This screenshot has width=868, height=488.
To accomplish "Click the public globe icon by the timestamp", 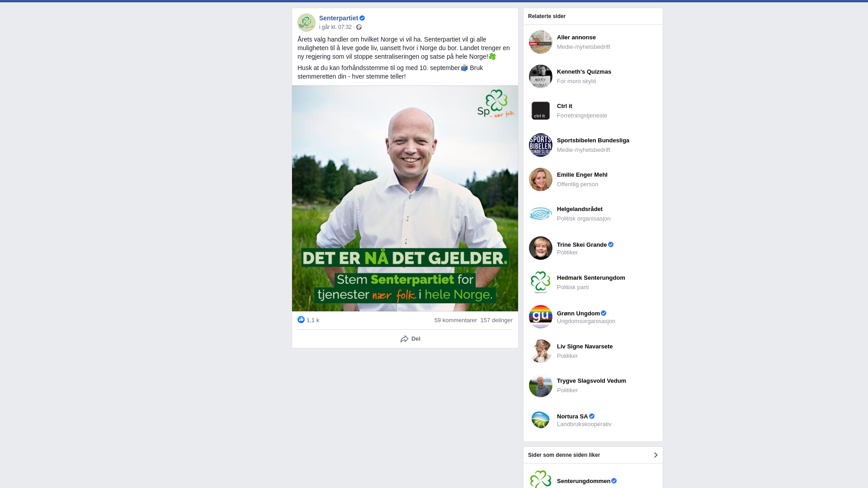I will [x=359, y=28].
